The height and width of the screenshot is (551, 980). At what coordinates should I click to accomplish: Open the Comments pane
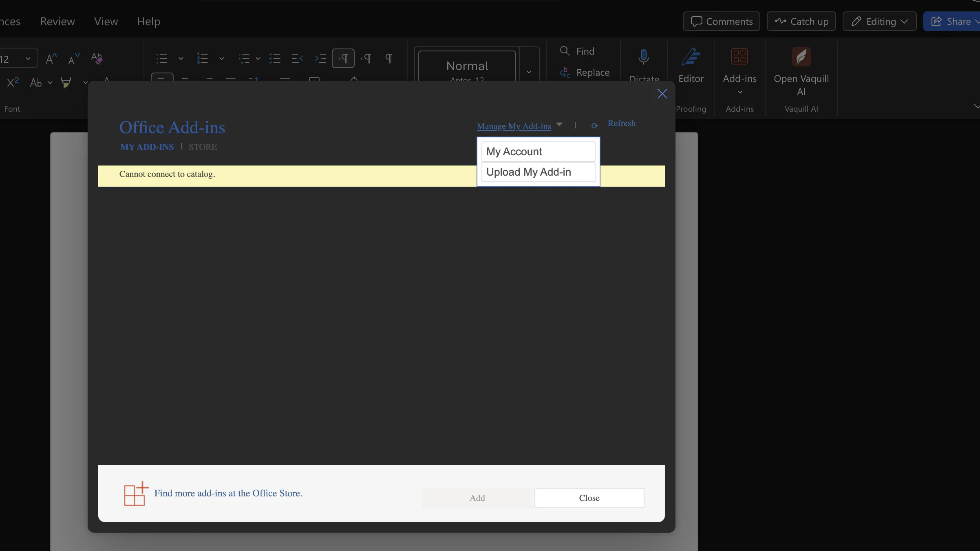722,21
